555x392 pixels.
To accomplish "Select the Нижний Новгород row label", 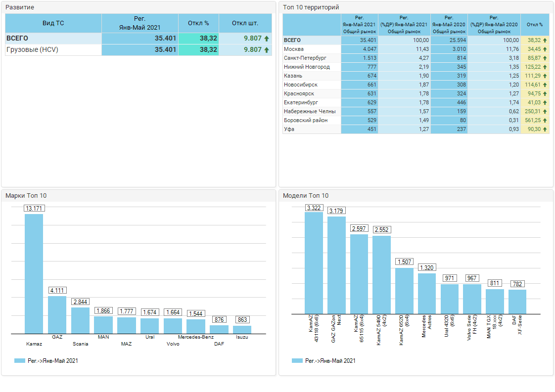I will pyautogui.click(x=307, y=67).
